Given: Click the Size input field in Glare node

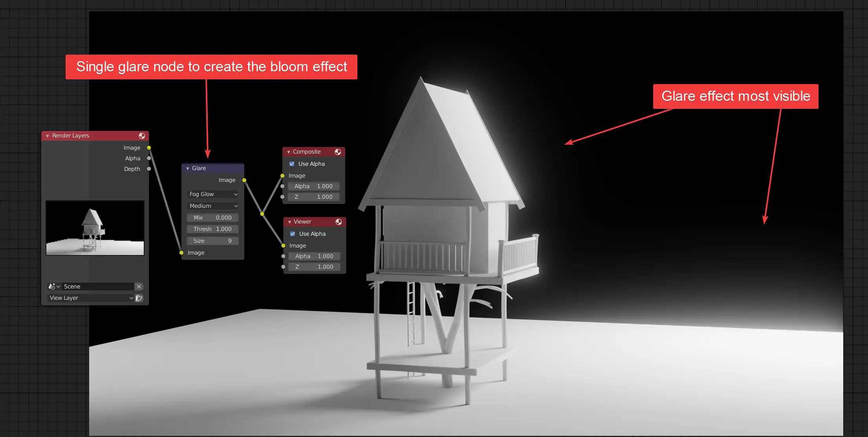Looking at the screenshot, I should pyautogui.click(x=213, y=240).
